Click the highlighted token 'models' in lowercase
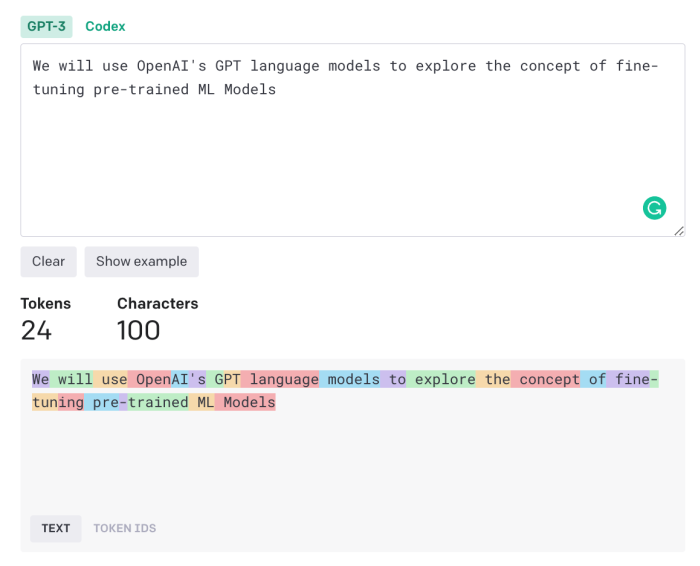The height and width of the screenshot is (566, 700). tap(350, 379)
